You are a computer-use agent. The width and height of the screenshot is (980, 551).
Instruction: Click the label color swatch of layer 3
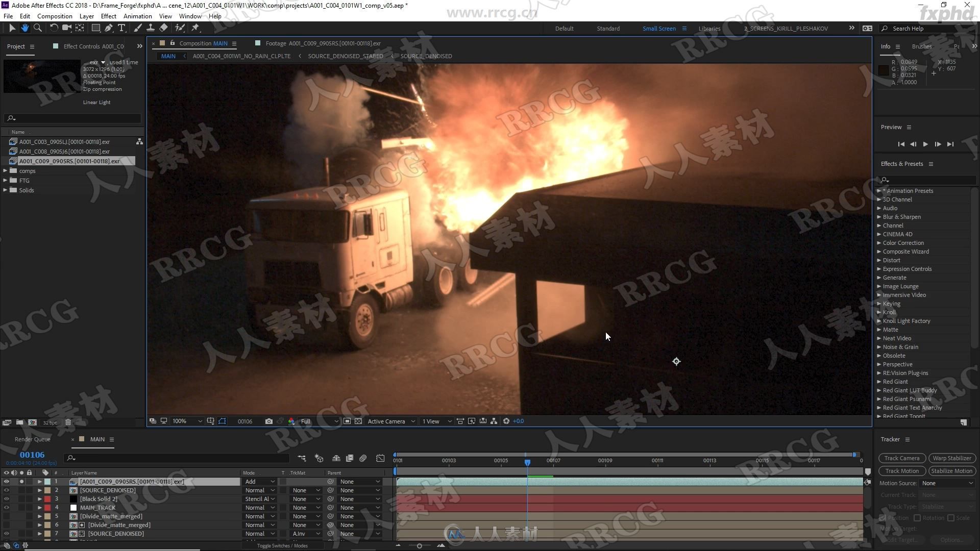(47, 499)
